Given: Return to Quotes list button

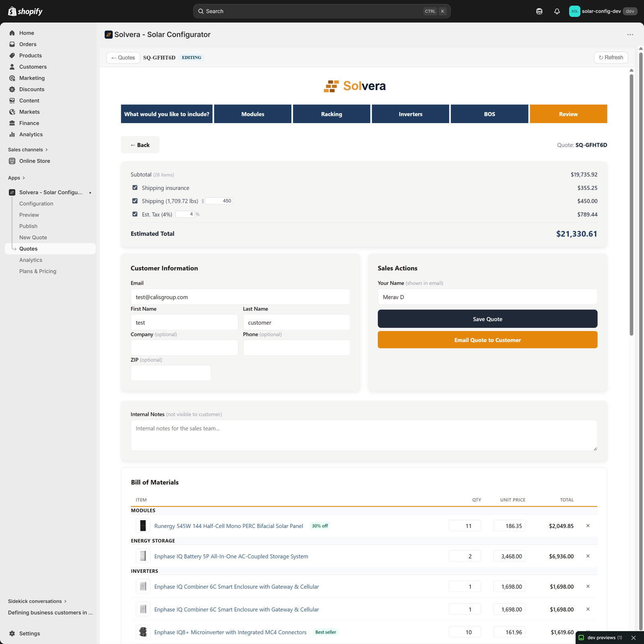Looking at the screenshot, I should click(123, 58).
